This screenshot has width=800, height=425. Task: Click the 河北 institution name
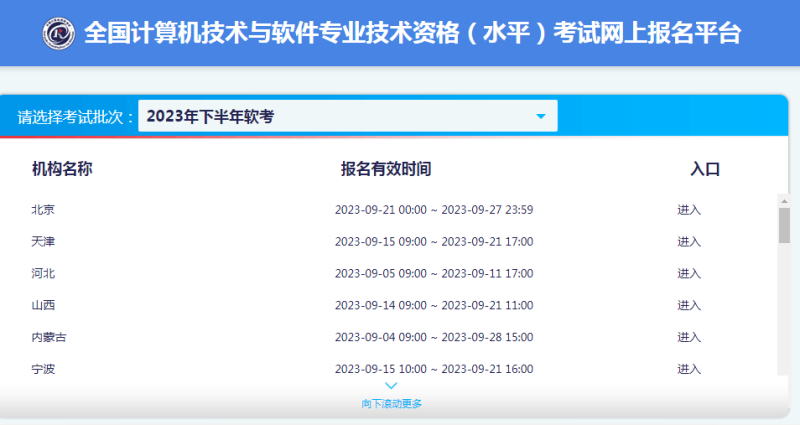point(43,273)
